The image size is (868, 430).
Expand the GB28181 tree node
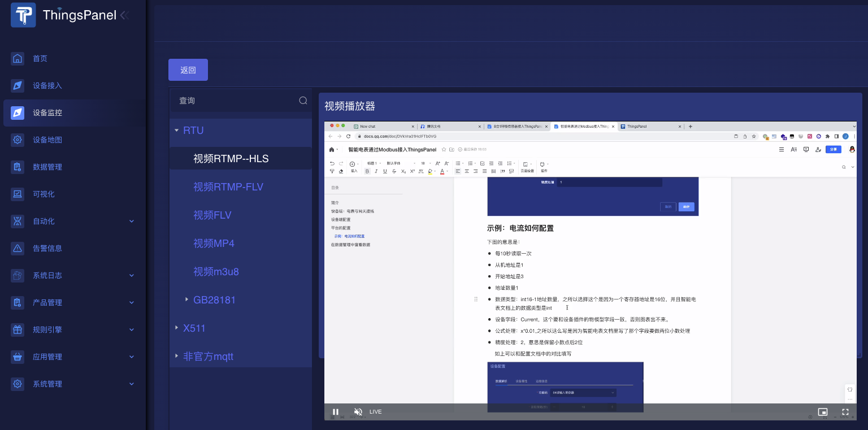(186, 299)
